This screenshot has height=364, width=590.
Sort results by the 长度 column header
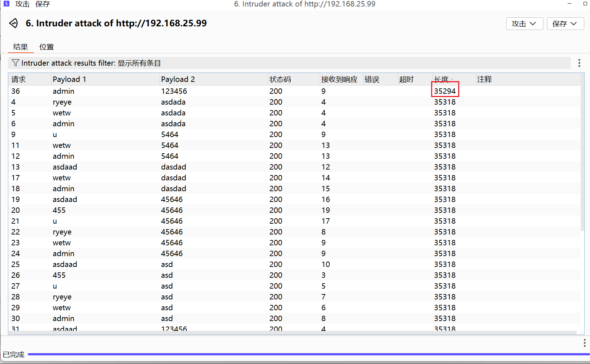(x=441, y=79)
